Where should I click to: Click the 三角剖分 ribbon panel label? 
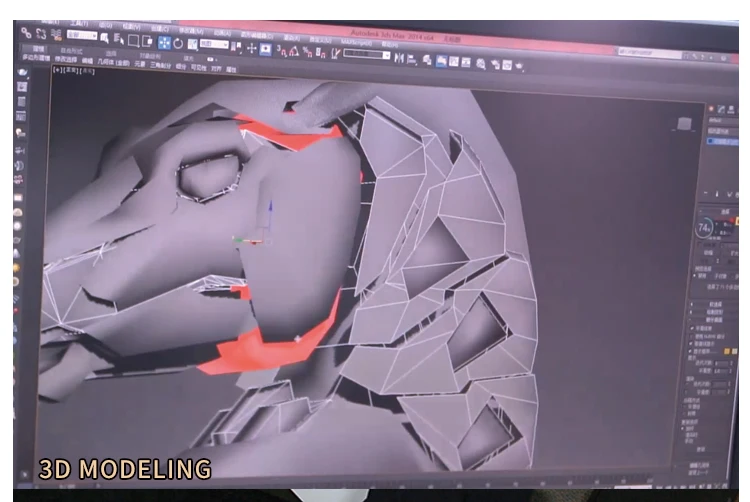coord(160,65)
